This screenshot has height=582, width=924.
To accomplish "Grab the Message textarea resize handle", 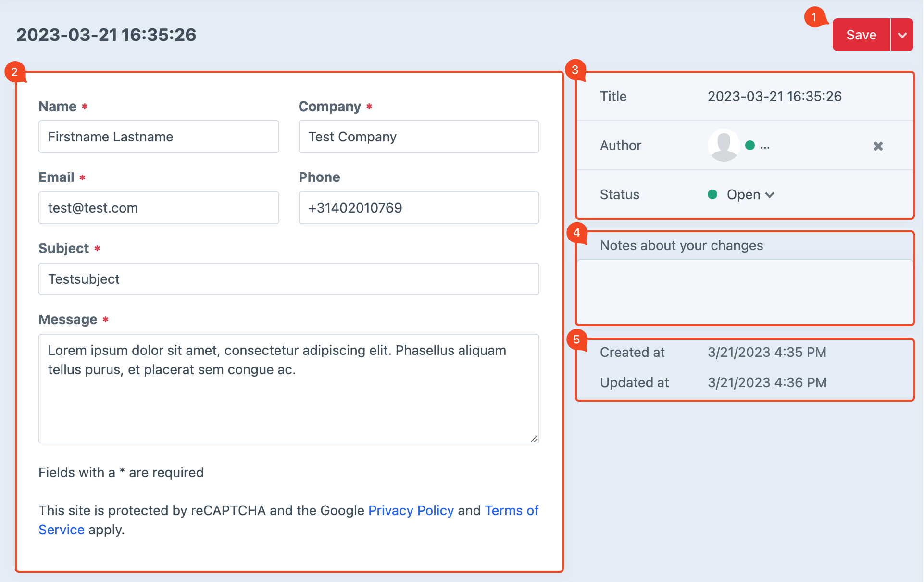I will [x=534, y=438].
